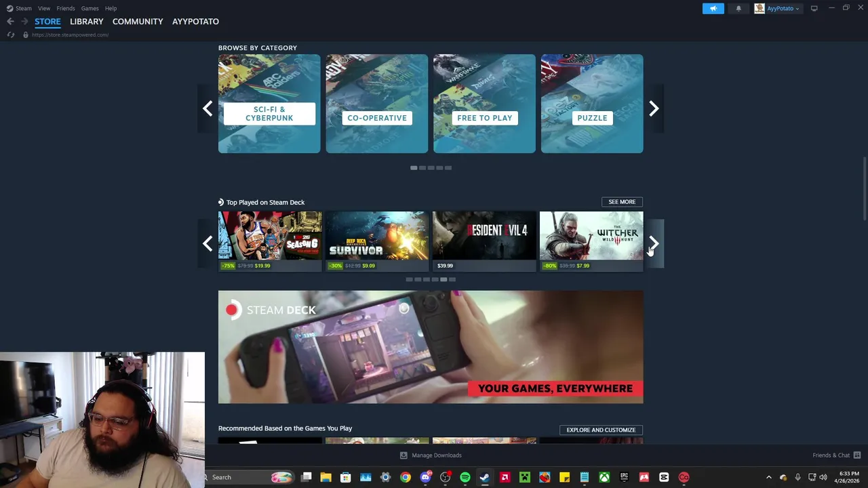The width and height of the screenshot is (868, 488).
Task: Open File Explorer from the taskbar
Action: [x=325, y=477]
